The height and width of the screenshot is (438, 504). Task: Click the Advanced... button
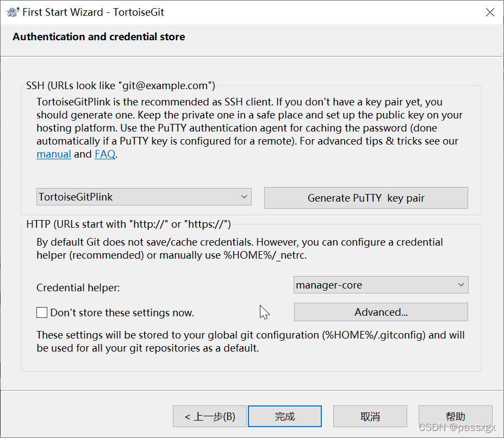tap(381, 312)
